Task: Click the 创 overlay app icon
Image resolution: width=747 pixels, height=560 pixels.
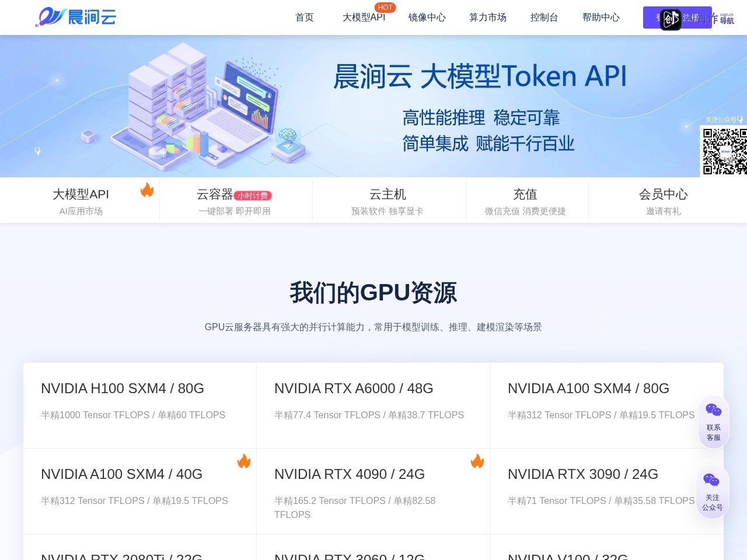Action: (671, 20)
